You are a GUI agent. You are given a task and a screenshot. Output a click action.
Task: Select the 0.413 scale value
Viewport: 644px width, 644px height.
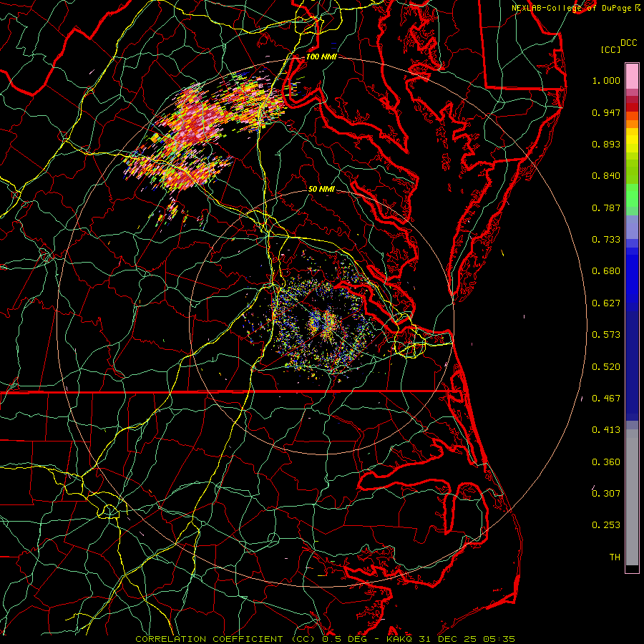coord(606,430)
